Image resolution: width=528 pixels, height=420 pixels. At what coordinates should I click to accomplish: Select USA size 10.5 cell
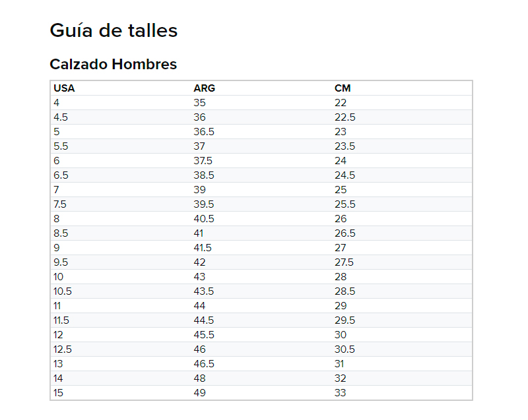tap(63, 291)
